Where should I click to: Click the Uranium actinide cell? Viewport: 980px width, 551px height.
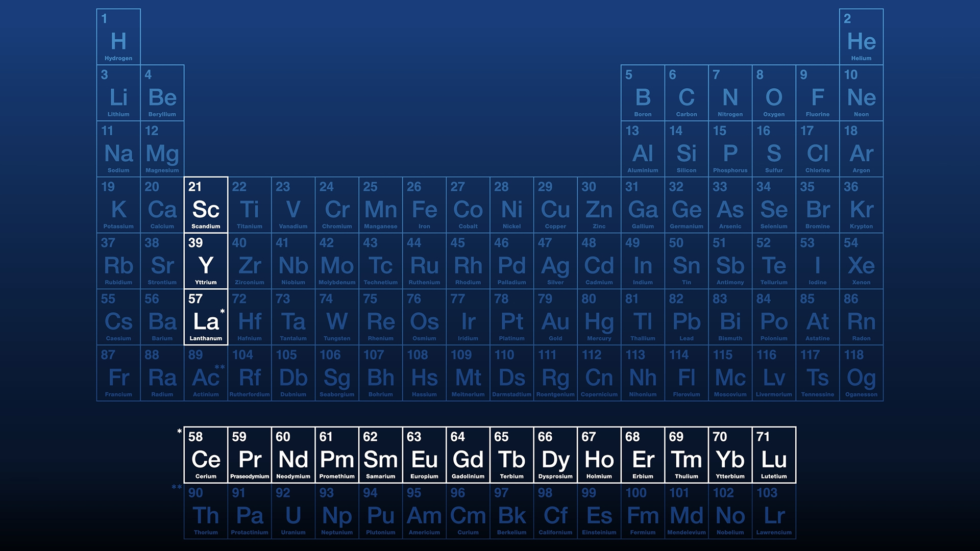(x=293, y=511)
